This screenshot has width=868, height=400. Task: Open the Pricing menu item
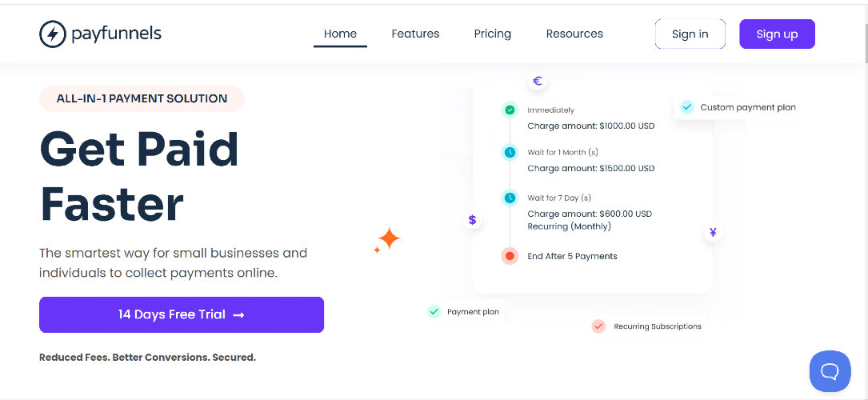[493, 34]
